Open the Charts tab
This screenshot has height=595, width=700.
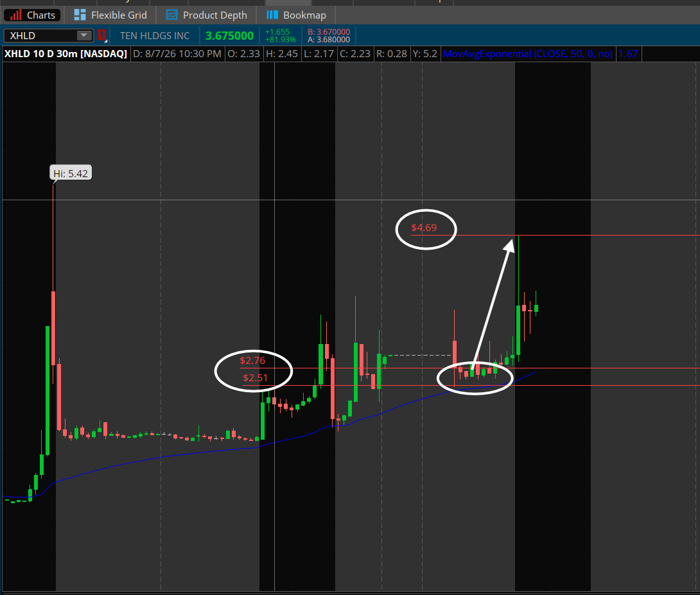(x=32, y=15)
